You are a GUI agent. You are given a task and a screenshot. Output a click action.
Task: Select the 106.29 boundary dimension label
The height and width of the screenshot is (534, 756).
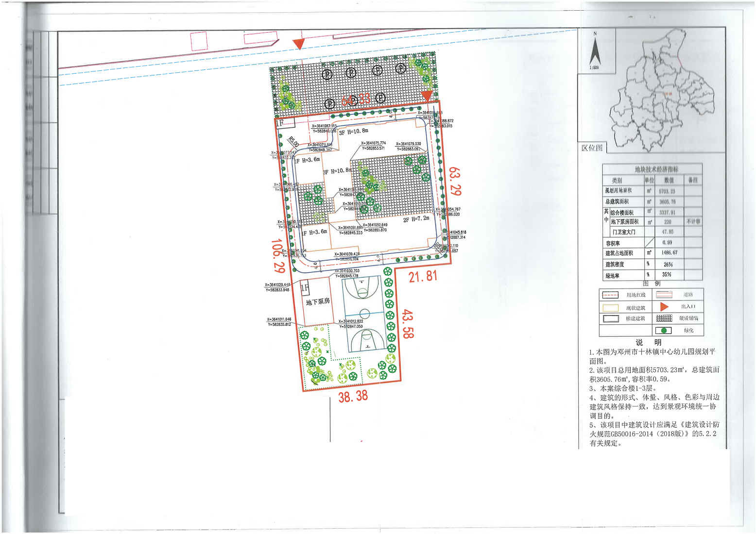tap(278, 255)
